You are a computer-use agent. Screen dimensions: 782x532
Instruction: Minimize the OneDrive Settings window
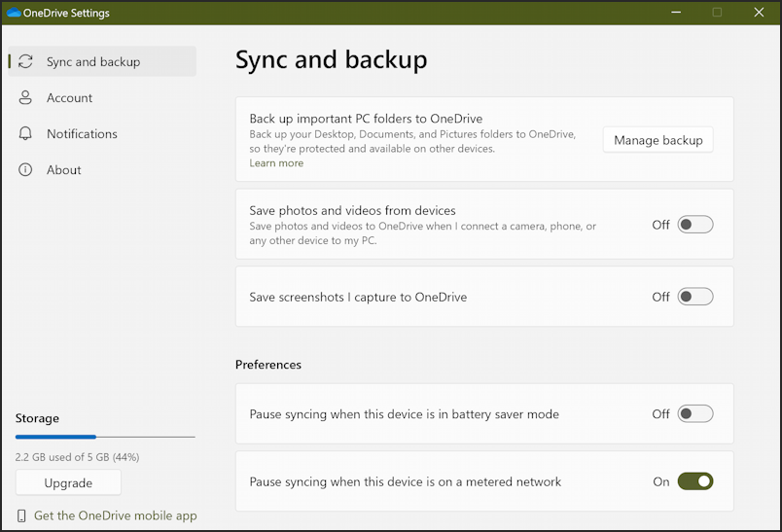[676, 12]
